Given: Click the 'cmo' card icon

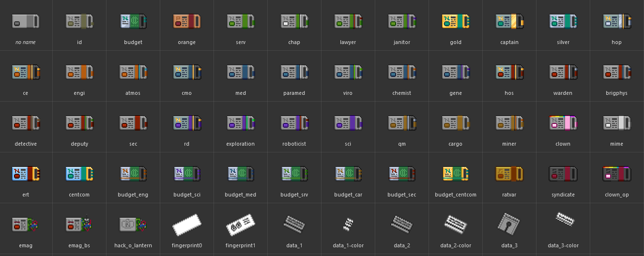Looking at the screenshot, I should (x=187, y=72).
